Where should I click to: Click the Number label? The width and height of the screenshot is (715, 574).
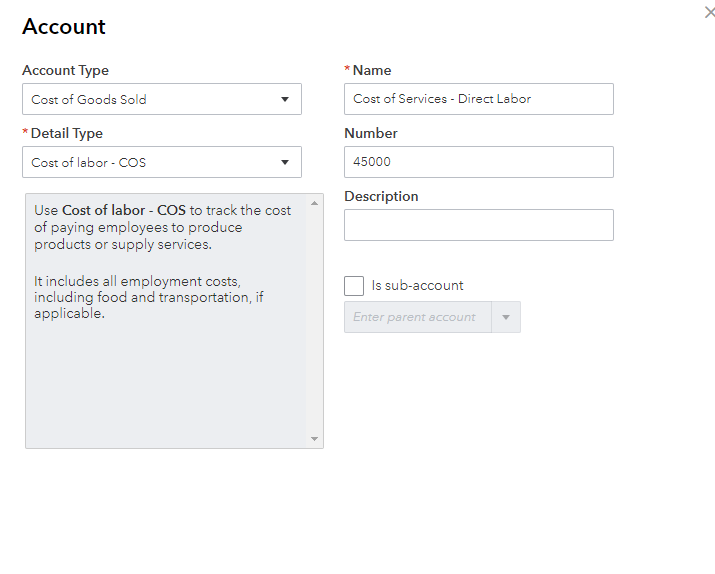click(371, 134)
